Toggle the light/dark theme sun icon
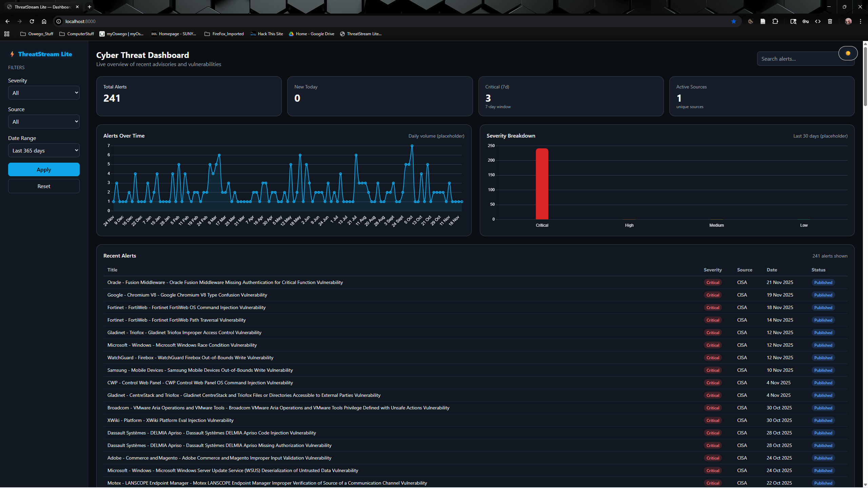This screenshot has height=488, width=868. [x=848, y=53]
